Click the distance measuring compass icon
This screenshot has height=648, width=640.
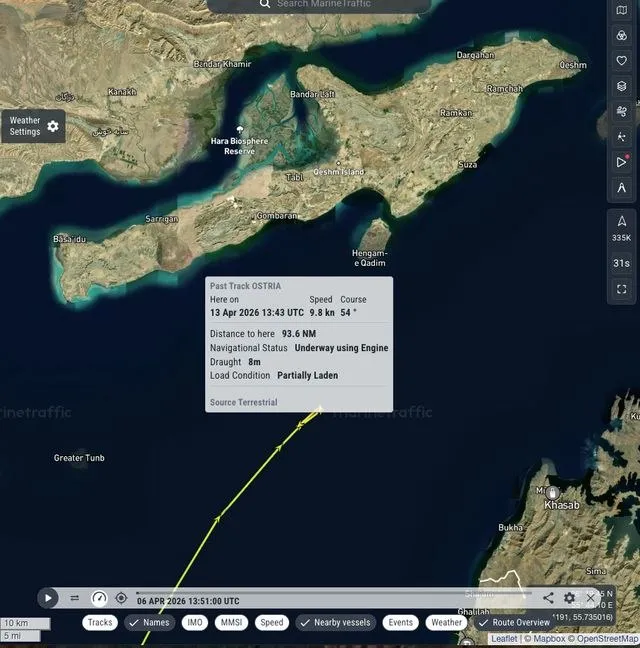click(x=622, y=186)
